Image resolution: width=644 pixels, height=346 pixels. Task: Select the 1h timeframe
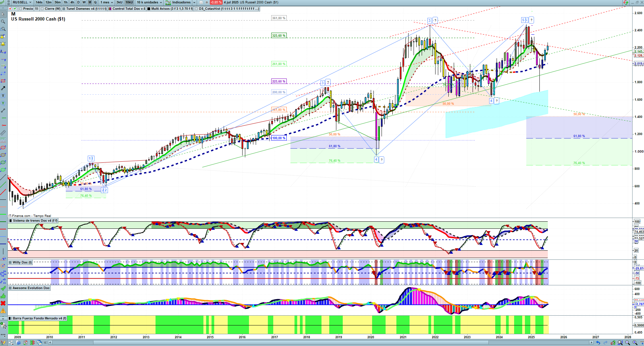pos(65,2)
